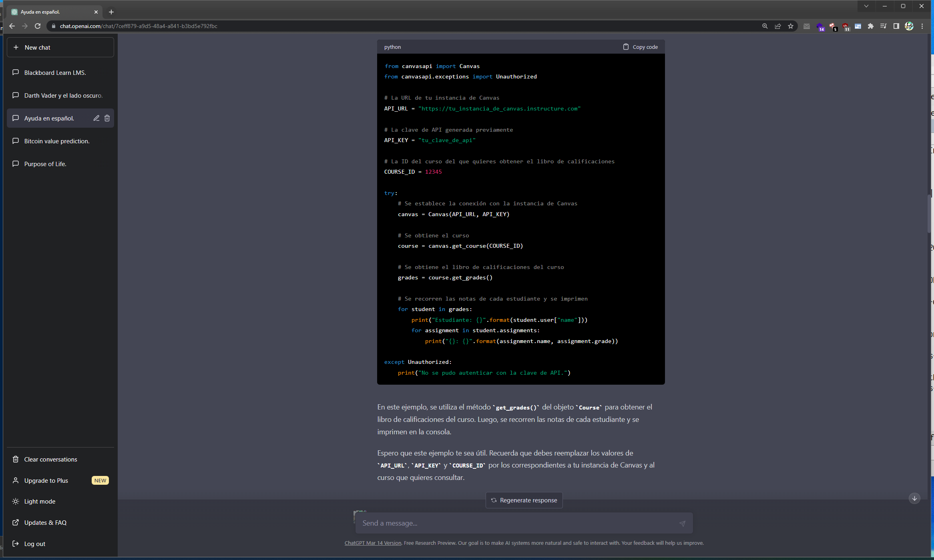Open the browser Extensions puzzle icon
The width and height of the screenshot is (934, 560).
coord(870,26)
